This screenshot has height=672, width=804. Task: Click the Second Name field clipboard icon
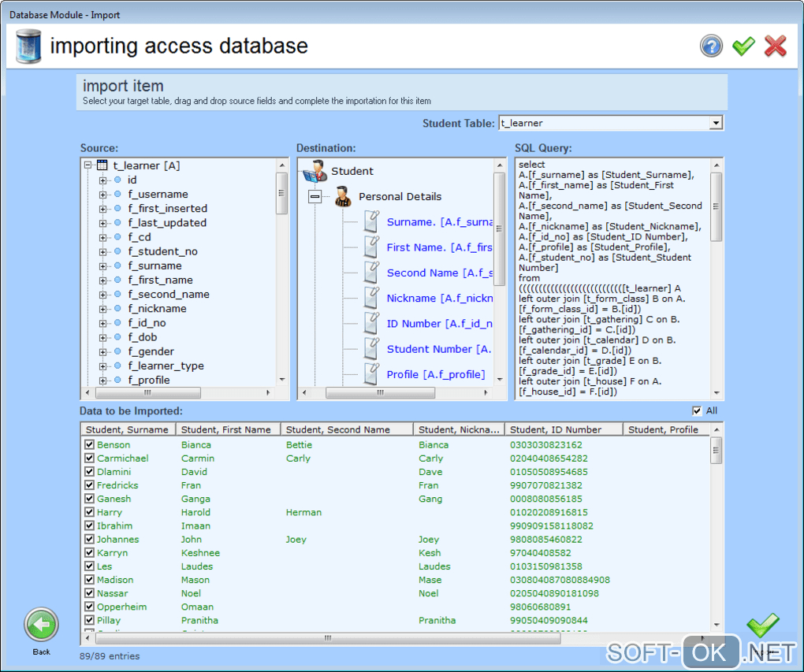[372, 273]
